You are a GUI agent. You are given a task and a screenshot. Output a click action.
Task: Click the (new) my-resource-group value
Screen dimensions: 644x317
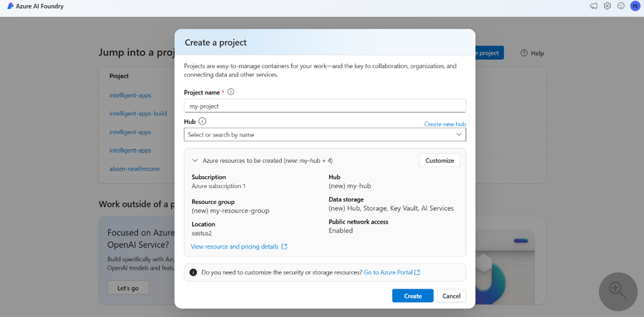click(x=230, y=211)
